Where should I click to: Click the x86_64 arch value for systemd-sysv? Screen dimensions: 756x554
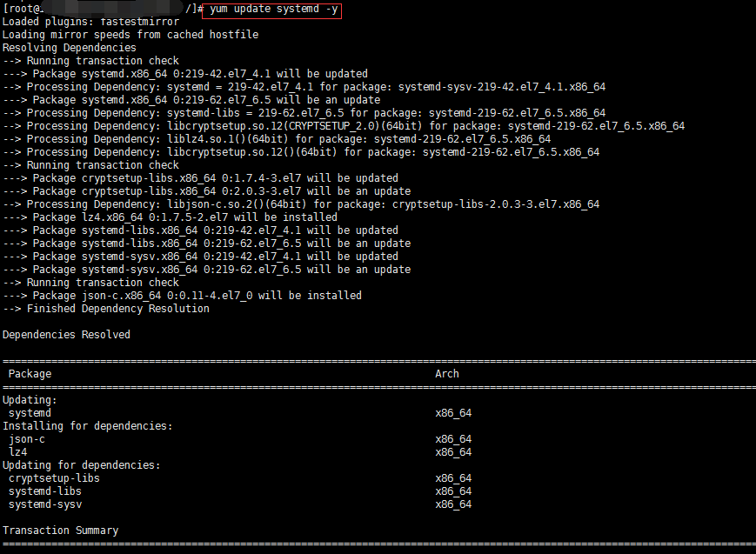pyautogui.click(x=453, y=504)
